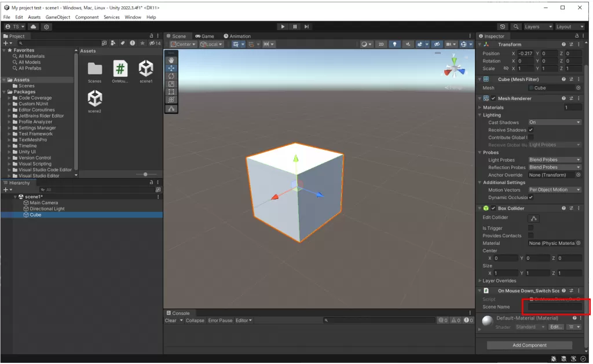Click the Add Component button
This screenshot has width=593, height=364.
529,345
